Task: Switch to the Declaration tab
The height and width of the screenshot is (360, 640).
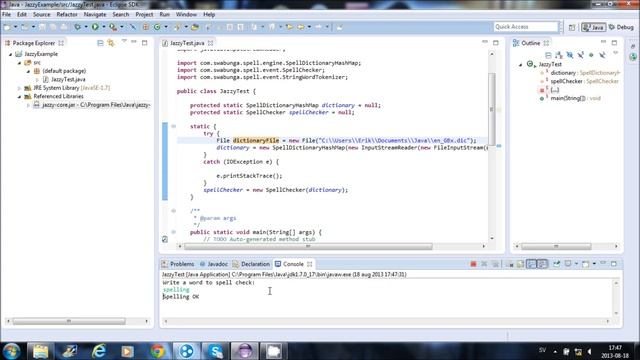Action: click(x=251, y=264)
